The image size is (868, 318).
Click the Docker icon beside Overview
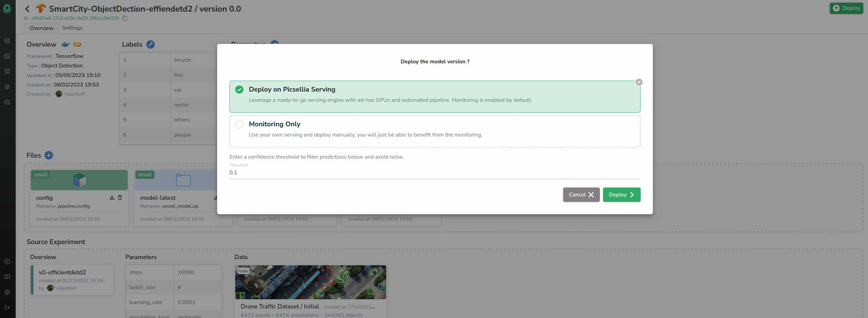[66, 44]
